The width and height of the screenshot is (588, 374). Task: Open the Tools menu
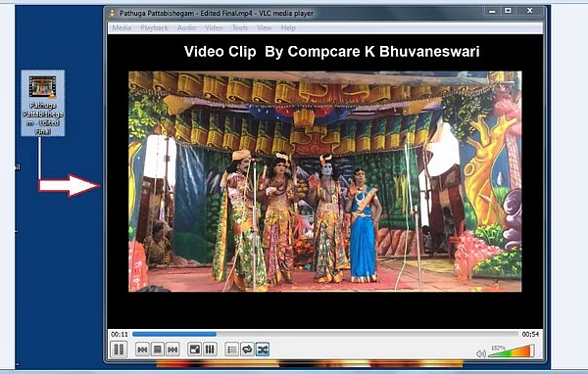click(240, 27)
